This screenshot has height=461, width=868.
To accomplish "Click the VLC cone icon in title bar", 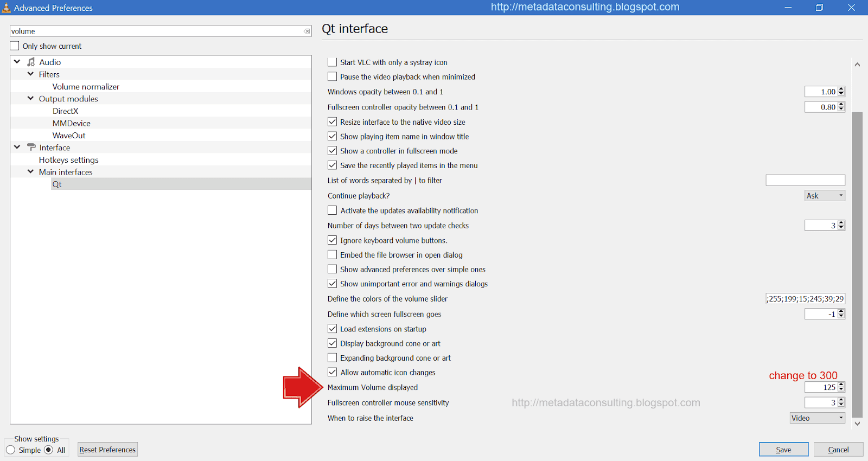I will point(6,8).
